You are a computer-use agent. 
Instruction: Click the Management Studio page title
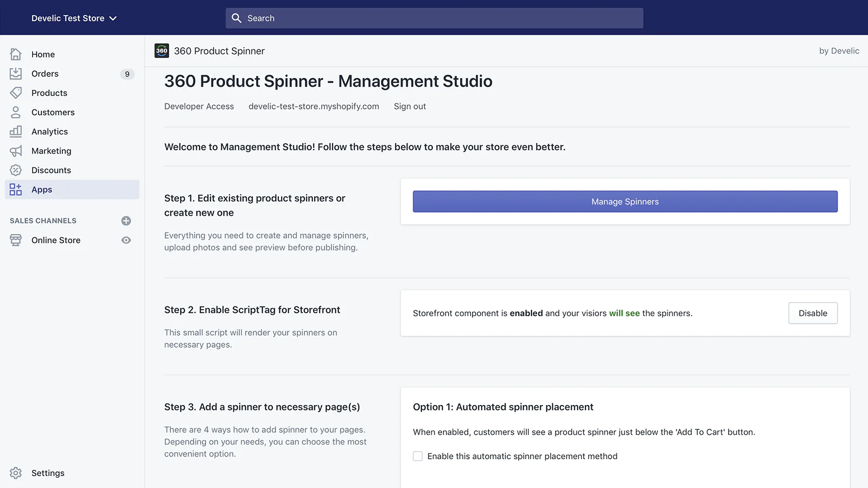(x=328, y=81)
